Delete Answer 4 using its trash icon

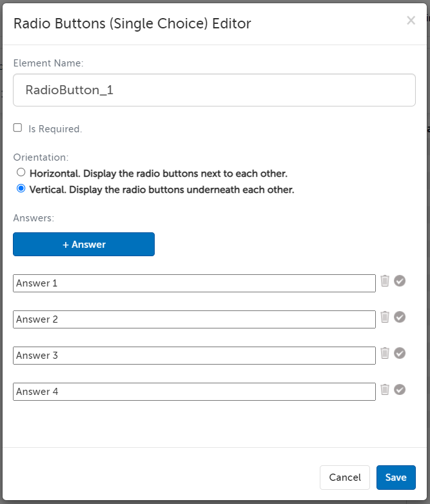385,389
